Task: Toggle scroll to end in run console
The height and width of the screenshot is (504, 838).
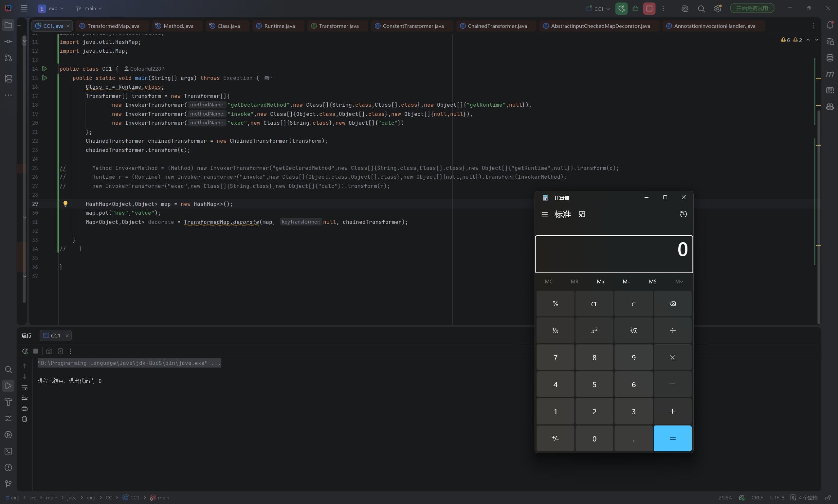Action: [x=25, y=398]
